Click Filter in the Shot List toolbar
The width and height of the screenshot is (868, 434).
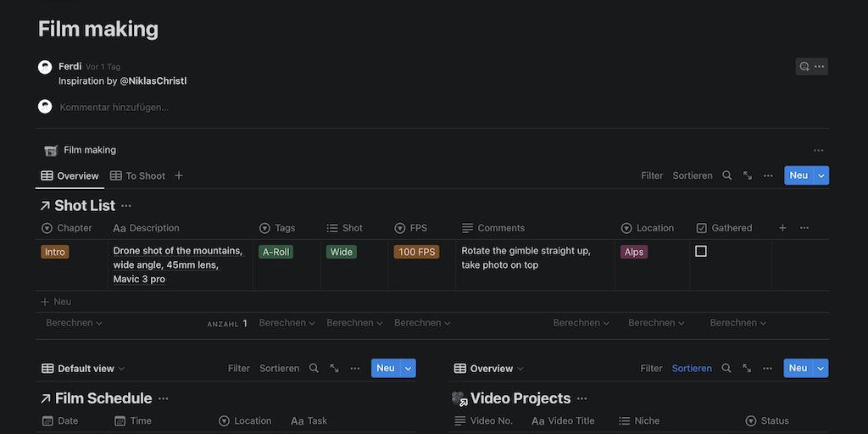click(652, 175)
